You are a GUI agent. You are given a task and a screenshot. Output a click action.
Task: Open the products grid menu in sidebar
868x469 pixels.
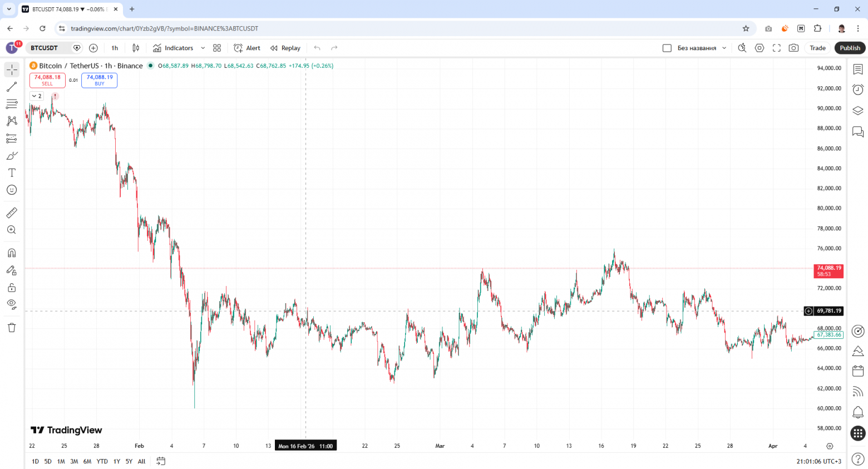(858, 433)
